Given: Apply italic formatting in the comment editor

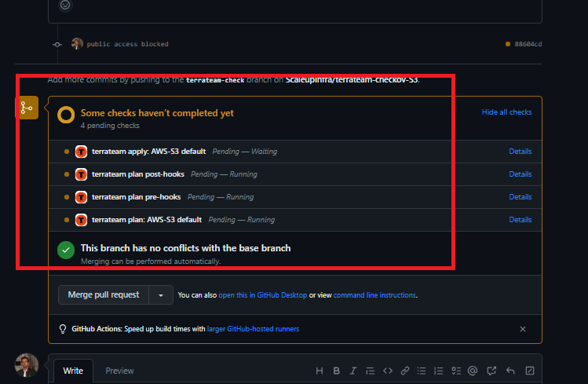Looking at the screenshot, I should tap(352, 371).
